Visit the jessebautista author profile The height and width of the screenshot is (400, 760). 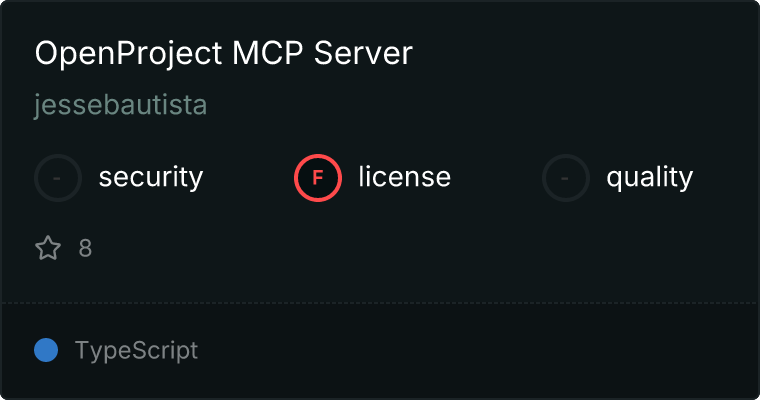click(x=120, y=106)
